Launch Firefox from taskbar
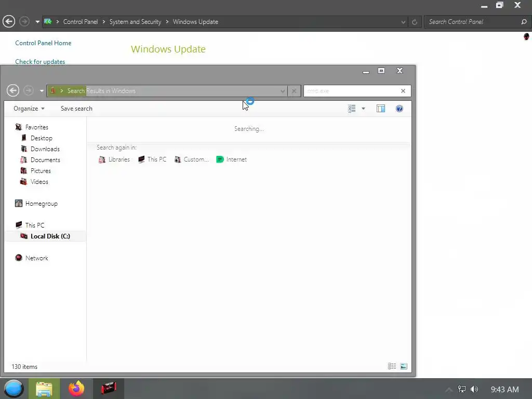The width and height of the screenshot is (532, 399). tap(76, 389)
